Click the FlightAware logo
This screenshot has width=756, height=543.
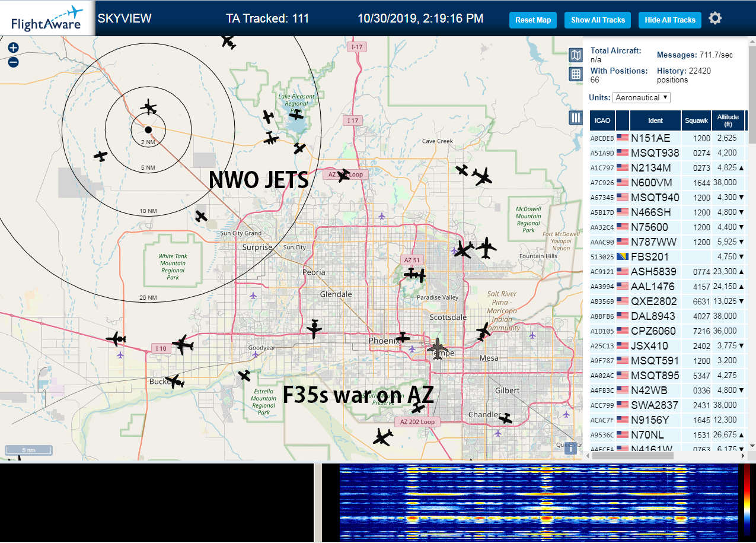(47, 18)
